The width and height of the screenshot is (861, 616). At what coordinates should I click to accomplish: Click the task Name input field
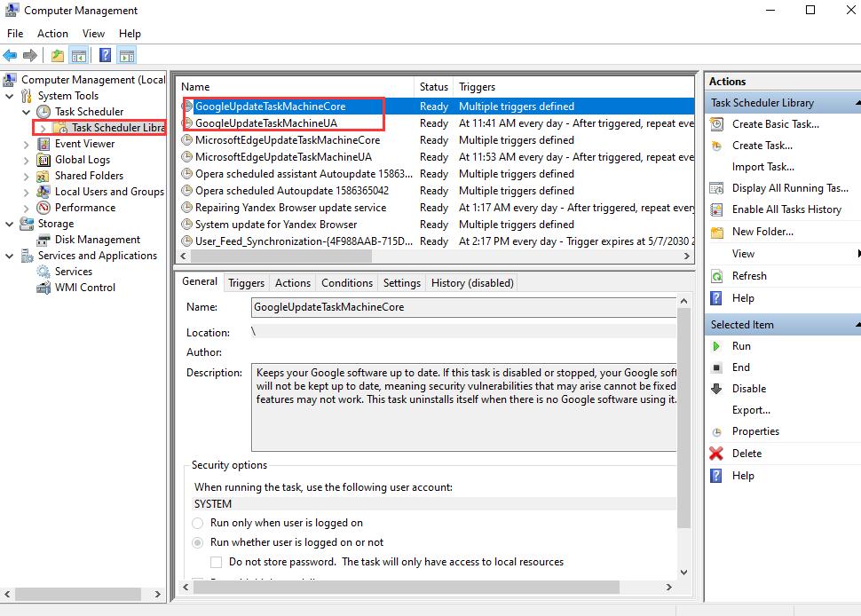pos(463,307)
